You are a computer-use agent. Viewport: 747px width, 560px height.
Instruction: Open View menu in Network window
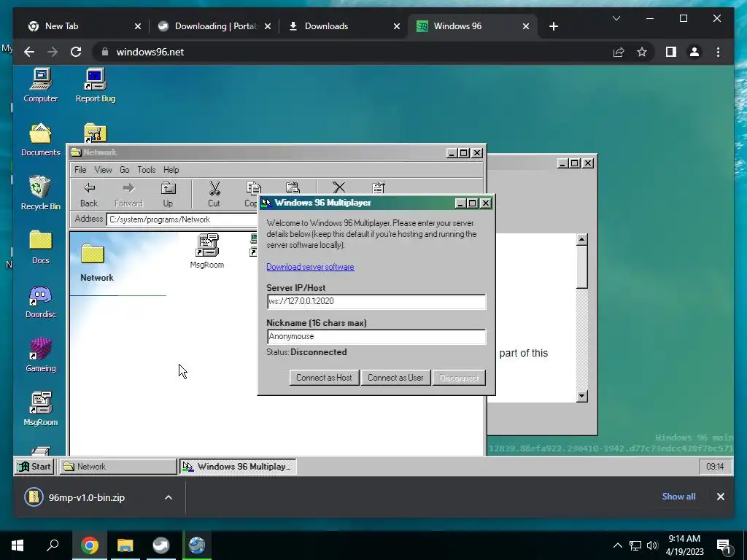point(103,170)
